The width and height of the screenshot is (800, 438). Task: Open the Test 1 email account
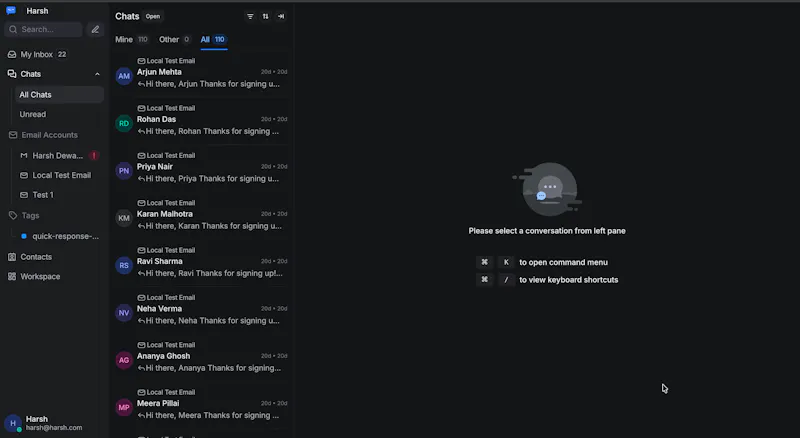[x=59, y=195]
